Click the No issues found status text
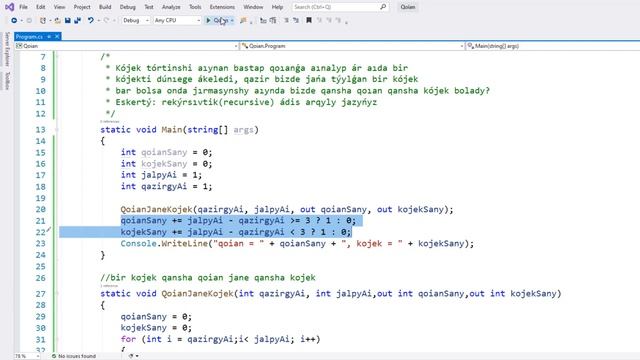640x360 pixels. (x=77, y=356)
